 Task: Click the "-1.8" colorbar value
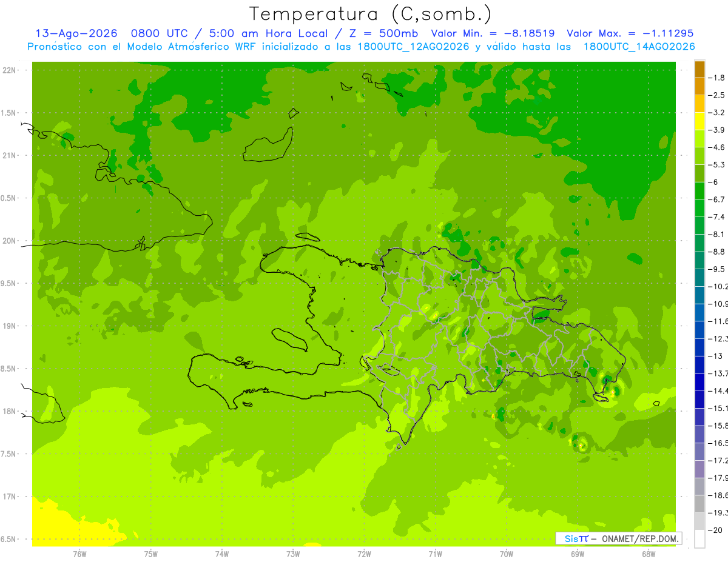717,78
